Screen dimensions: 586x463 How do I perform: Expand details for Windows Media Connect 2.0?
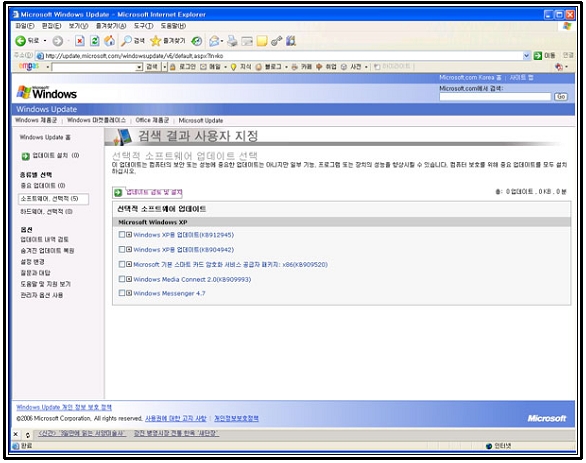(x=129, y=279)
